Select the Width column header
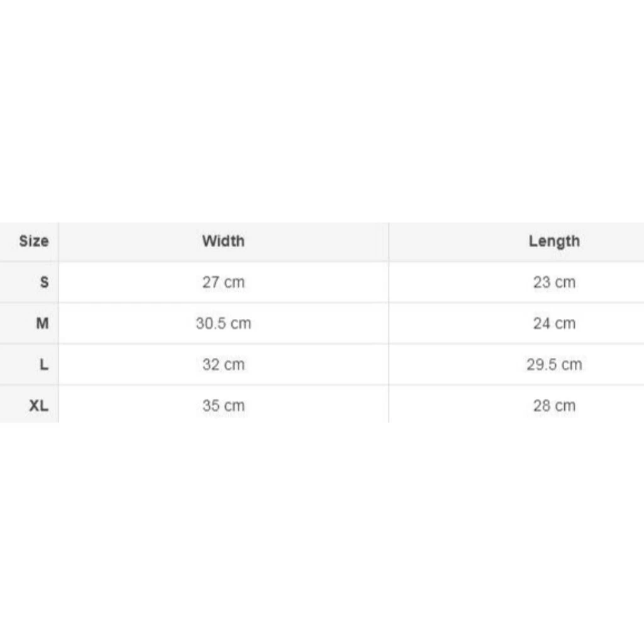This screenshot has height=644, width=644. pyautogui.click(x=223, y=241)
